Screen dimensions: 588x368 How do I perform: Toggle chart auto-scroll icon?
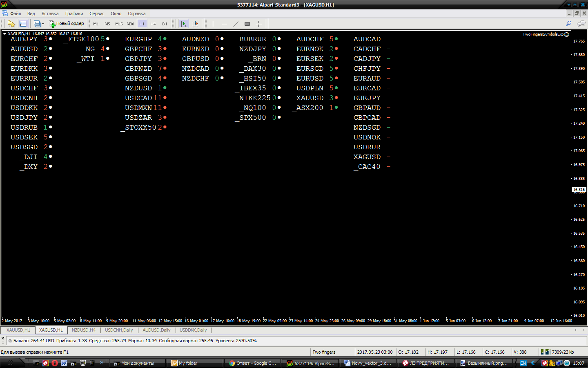tap(183, 24)
